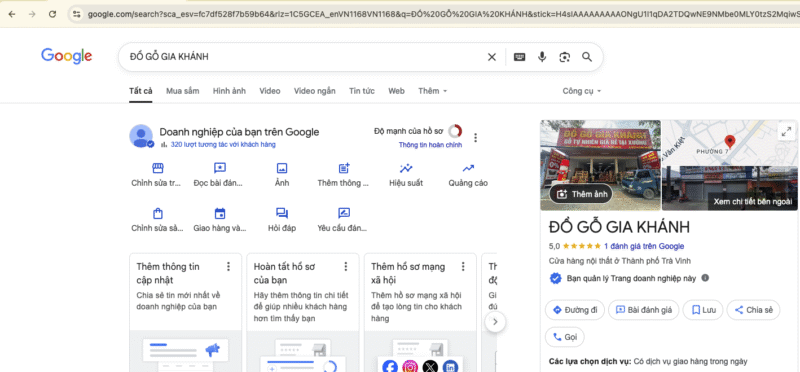Click the Facebook icon on social card

pyautogui.click(x=390, y=366)
